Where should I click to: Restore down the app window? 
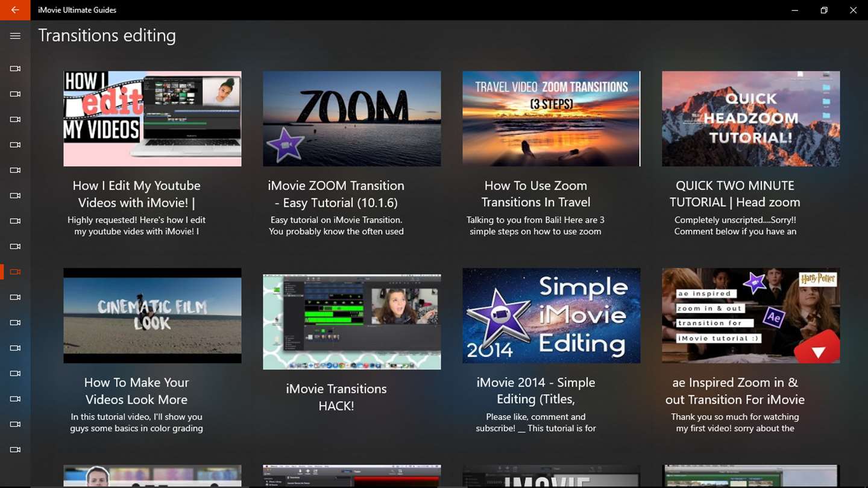pos(824,10)
